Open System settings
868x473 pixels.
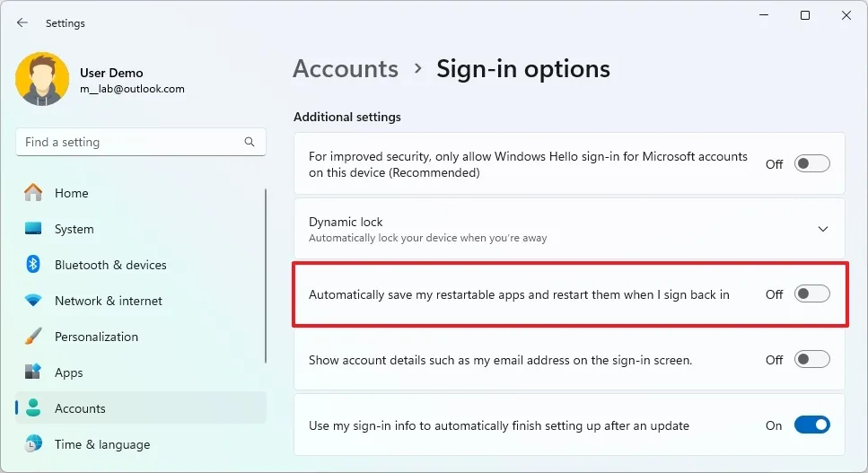pyautogui.click(x=141, y=229)
